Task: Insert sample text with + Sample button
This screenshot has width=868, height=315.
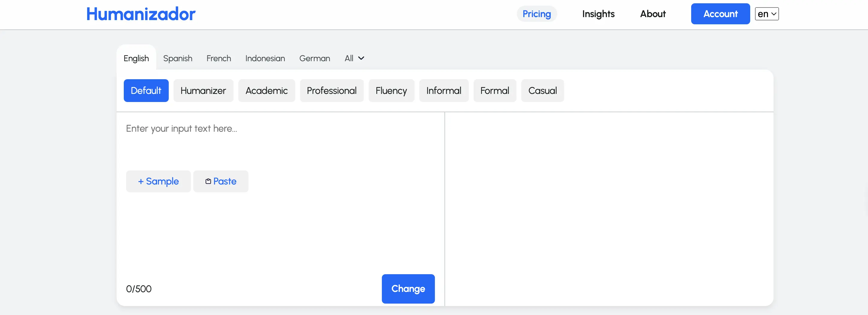Action: click(x=158, y=181)
